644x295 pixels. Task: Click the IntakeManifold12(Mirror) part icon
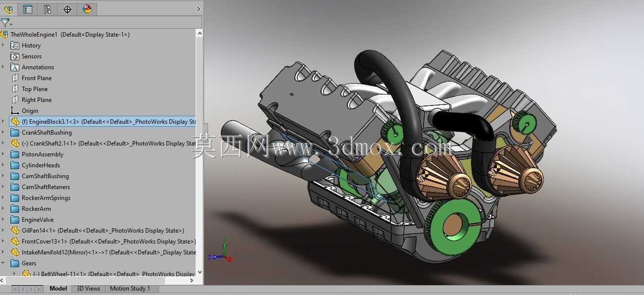[x=15, y=252]
